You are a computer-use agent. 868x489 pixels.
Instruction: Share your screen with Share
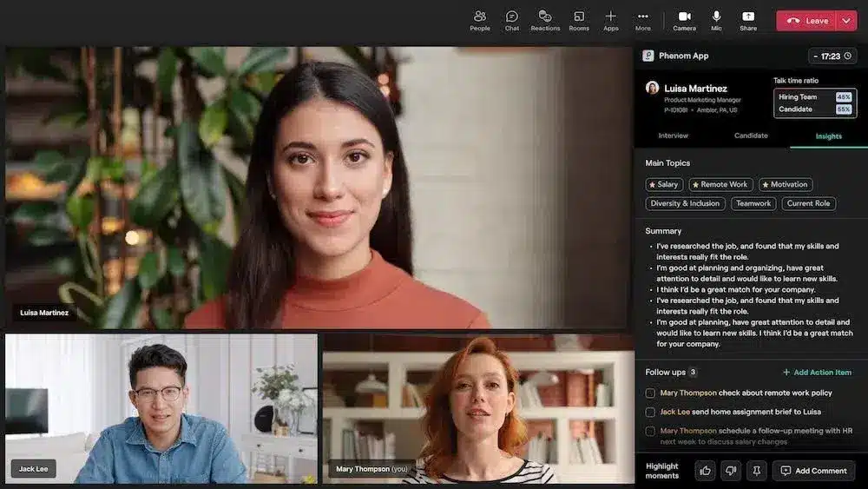tap(748, 21)
